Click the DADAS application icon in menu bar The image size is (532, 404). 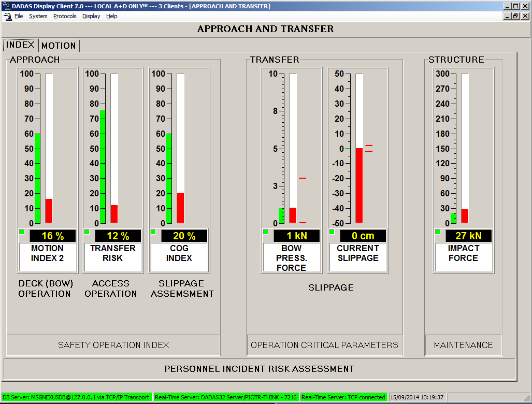tap(7, 16)
